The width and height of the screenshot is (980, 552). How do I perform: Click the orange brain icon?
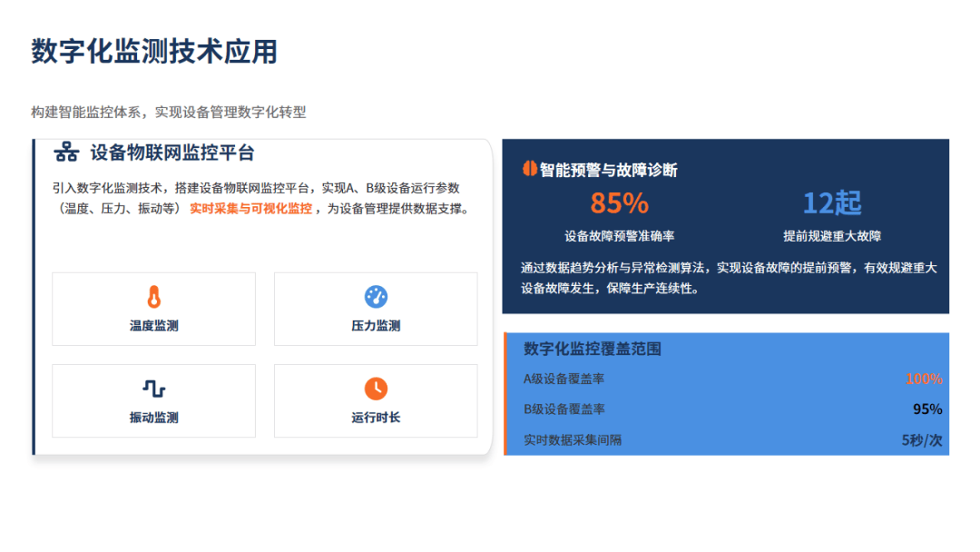point(529,169)
